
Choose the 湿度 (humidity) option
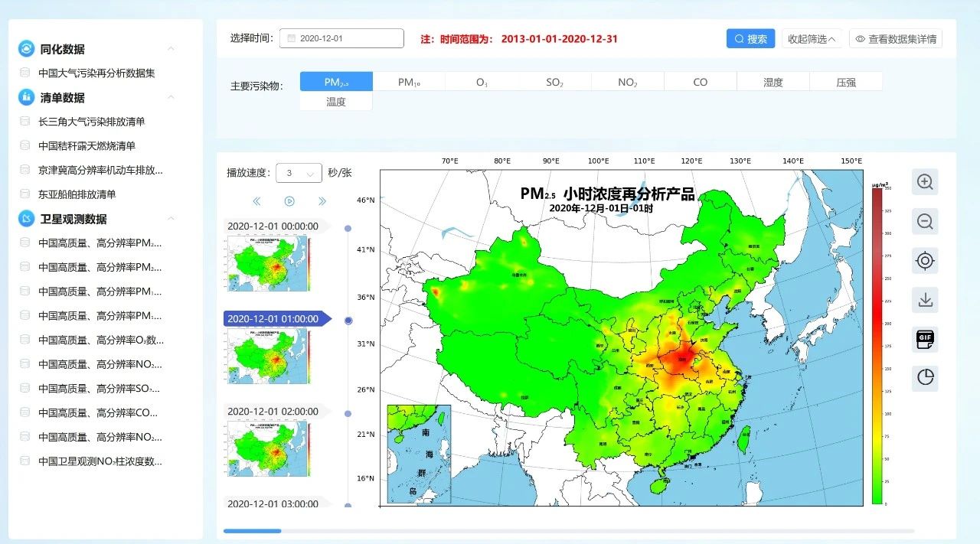tap(773, 82)
